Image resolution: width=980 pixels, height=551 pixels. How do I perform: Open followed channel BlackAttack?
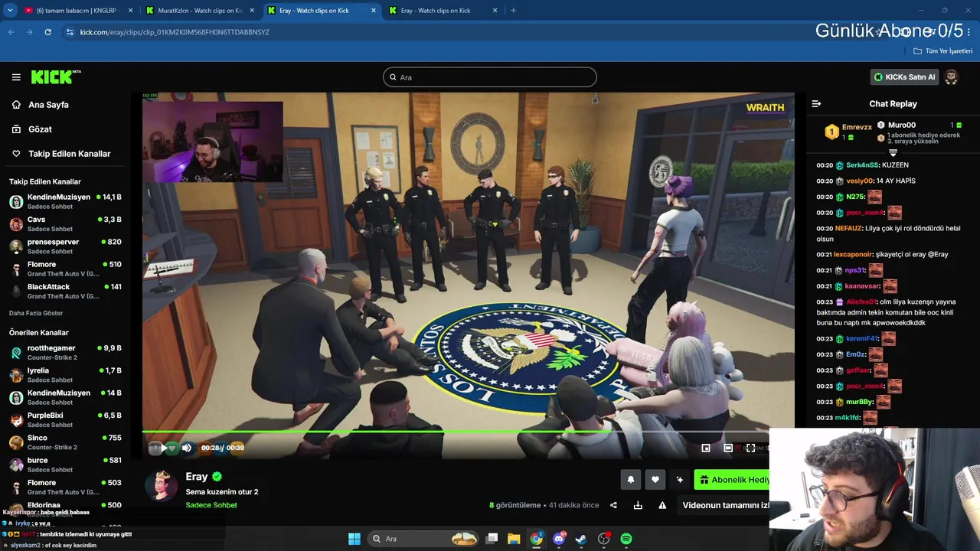65,292
